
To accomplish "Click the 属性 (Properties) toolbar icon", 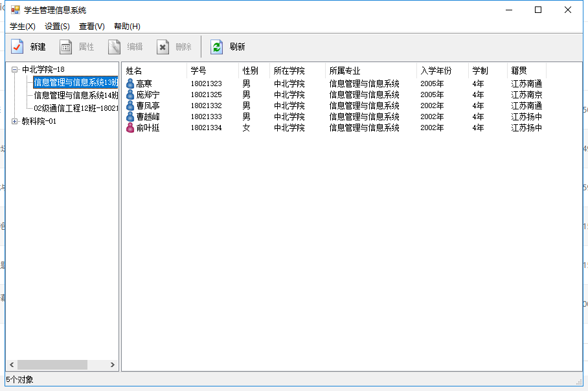I will coord(66,47).
